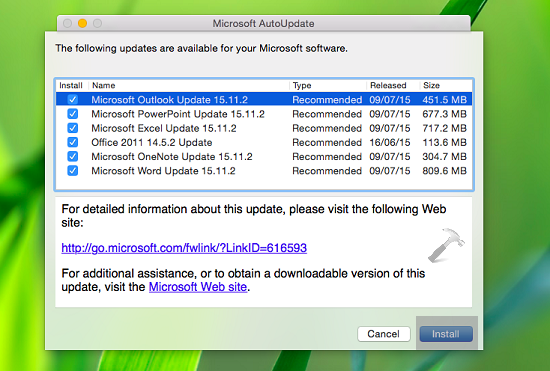
Task: Click the 16/06/15 release date
Action: click(390, 142)
